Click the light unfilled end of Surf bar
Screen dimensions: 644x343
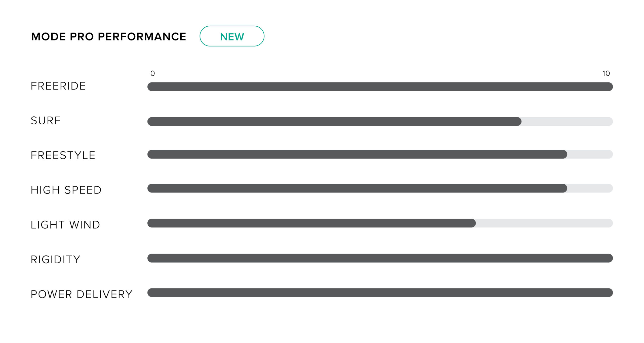(567, 121)
